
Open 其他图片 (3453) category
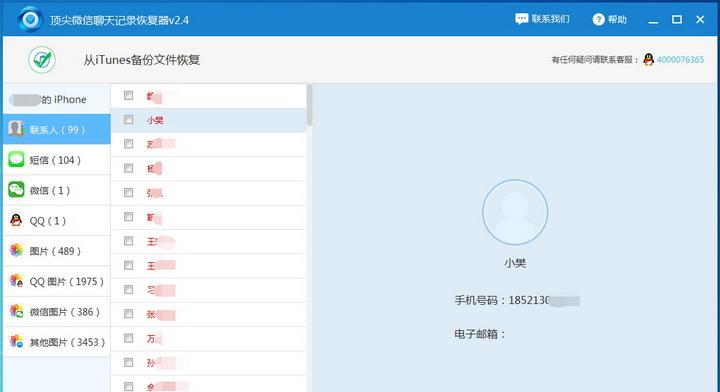point(56,342)
